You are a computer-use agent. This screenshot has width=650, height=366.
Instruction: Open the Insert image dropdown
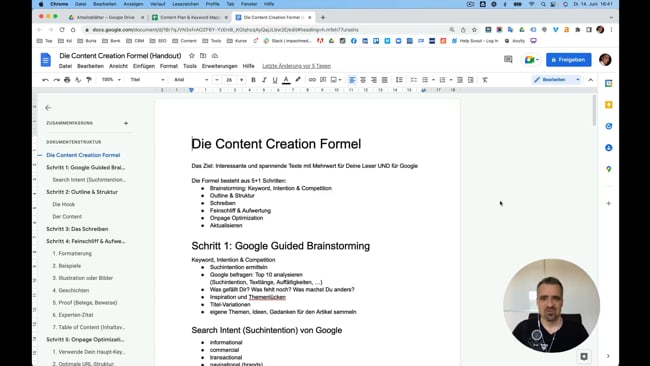tap(336, 80)
